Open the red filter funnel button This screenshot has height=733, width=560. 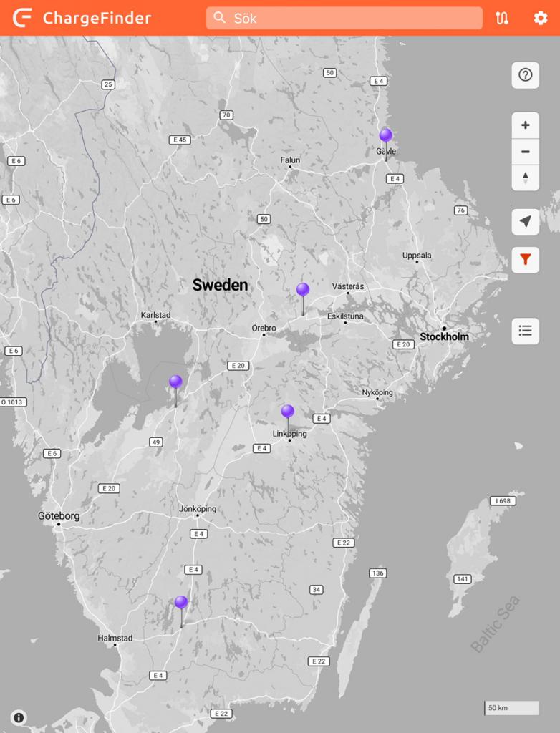(525, 259)
